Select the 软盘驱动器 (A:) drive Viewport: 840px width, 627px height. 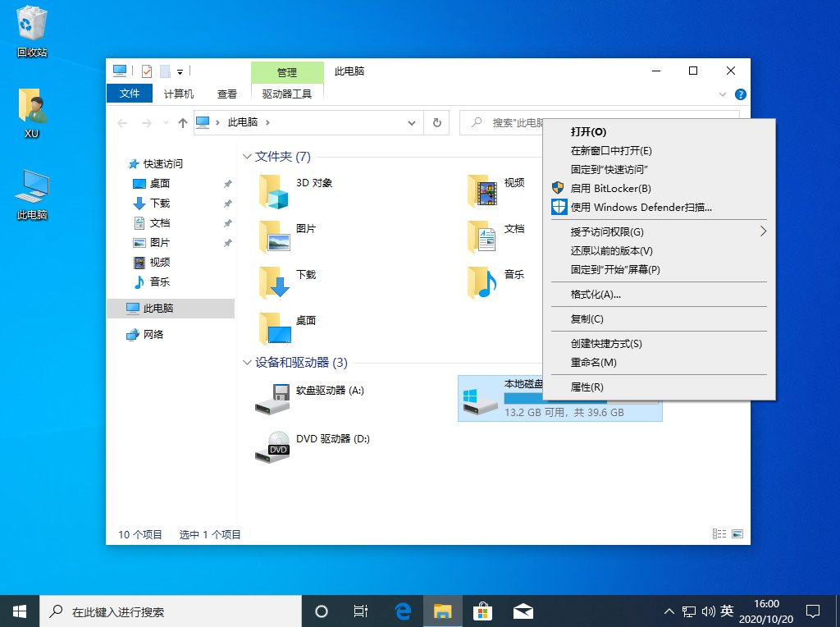pyautogui.click(x=310, y=399)
